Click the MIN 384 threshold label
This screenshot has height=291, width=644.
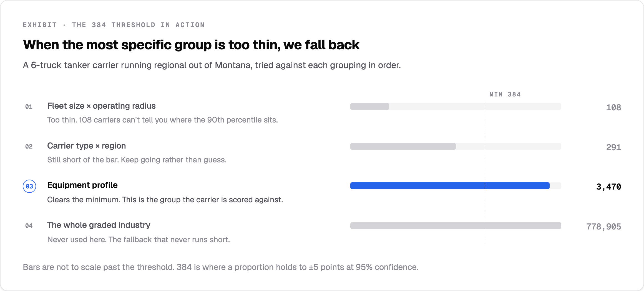(x=505, y=95)
